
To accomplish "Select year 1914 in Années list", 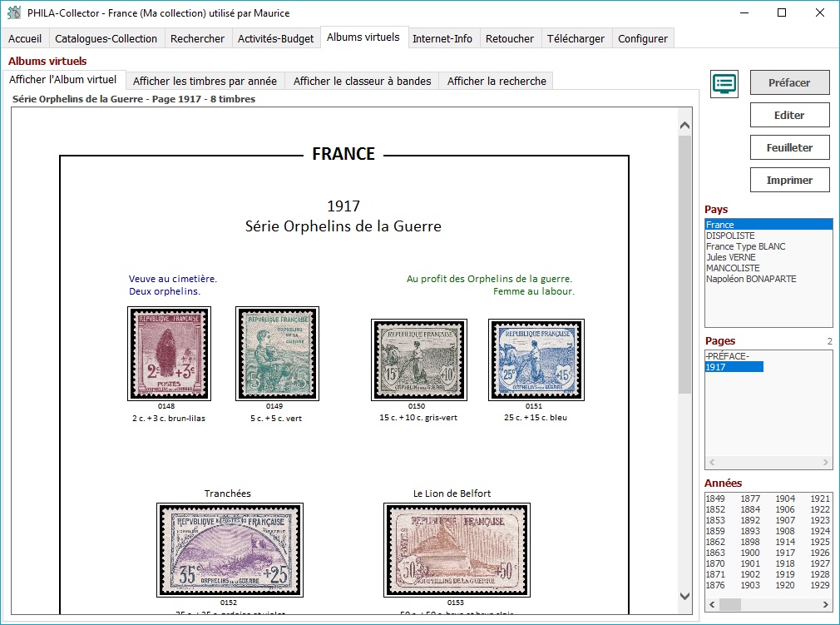I will pyautogui.click(x=785, y=542).
